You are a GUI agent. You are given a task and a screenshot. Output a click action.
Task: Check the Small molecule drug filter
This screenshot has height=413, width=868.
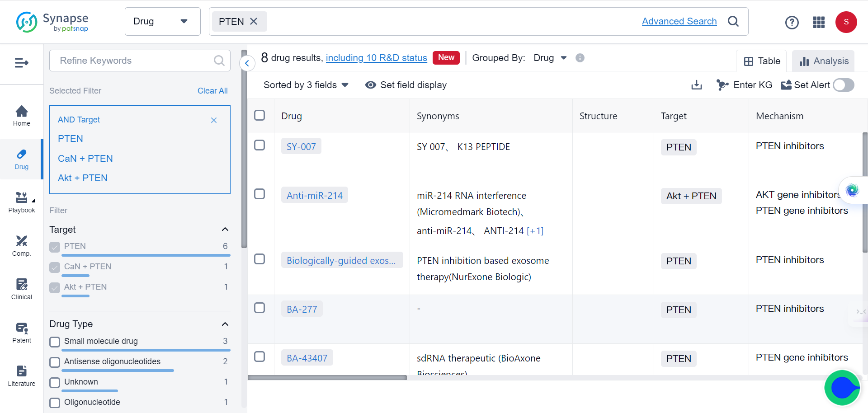(x=55, y=342)
